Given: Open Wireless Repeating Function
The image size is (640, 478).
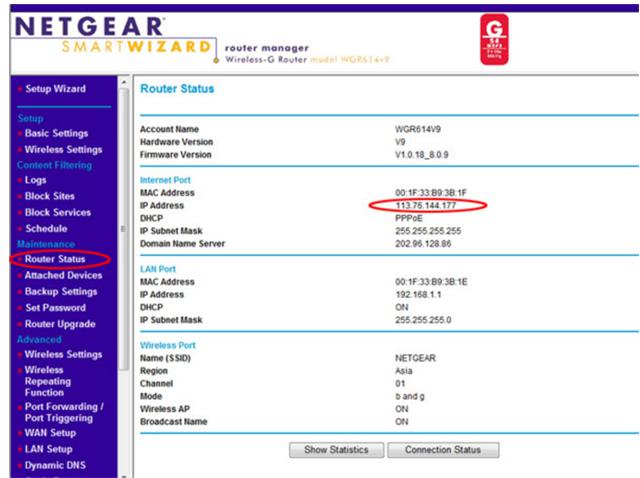Looking at the screenshot, I should click(x=48, y=381).
